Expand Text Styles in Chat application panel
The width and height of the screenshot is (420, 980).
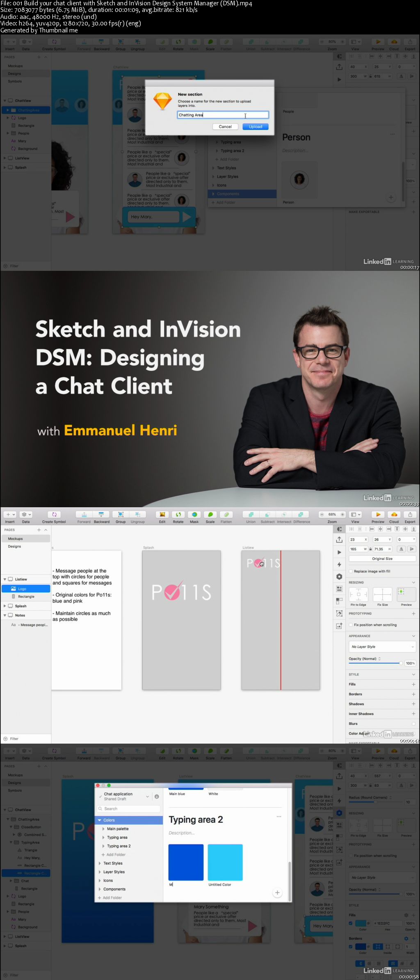100,863
